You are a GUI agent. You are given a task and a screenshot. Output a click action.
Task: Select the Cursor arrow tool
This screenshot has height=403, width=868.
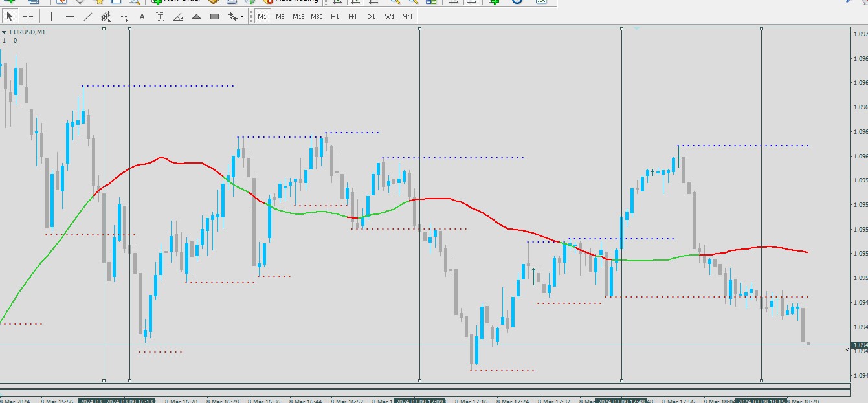[x=10, y=16]
